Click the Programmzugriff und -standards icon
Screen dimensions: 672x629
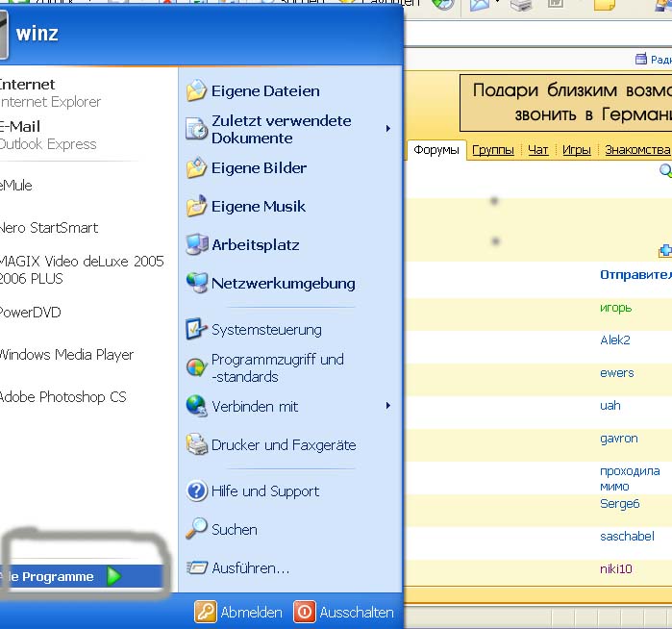[197, 368]
